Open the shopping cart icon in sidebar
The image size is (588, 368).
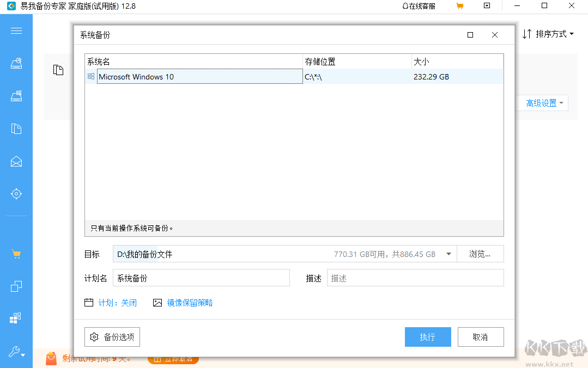(16, 254)
